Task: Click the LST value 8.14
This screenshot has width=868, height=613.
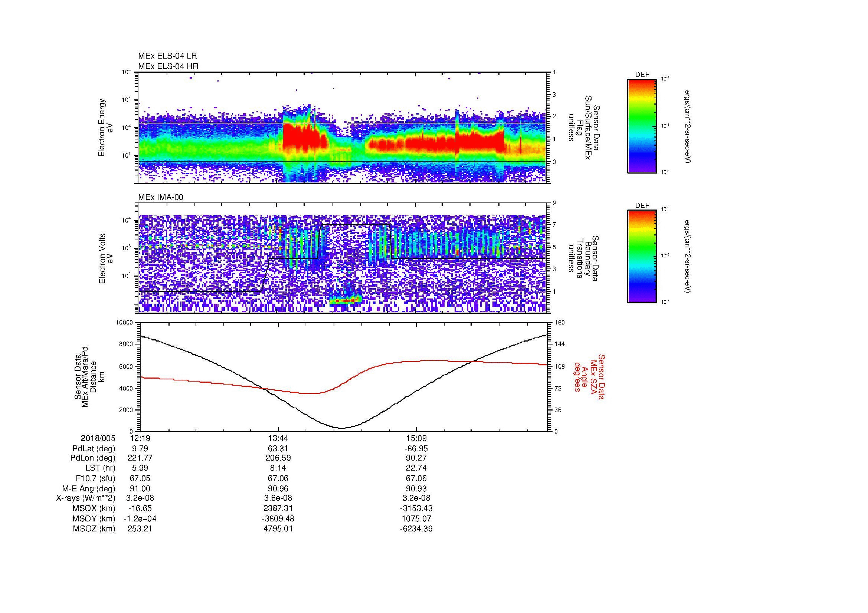Action: tap(278, 468)
